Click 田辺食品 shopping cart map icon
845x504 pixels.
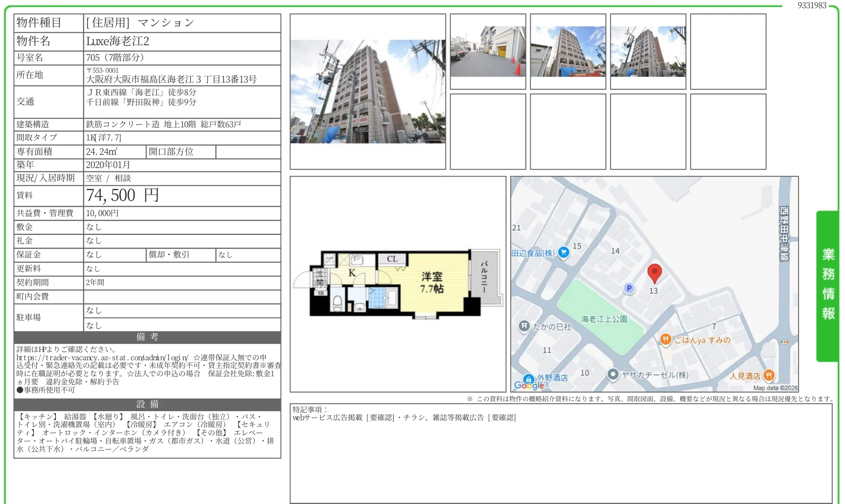pos(564,252)
